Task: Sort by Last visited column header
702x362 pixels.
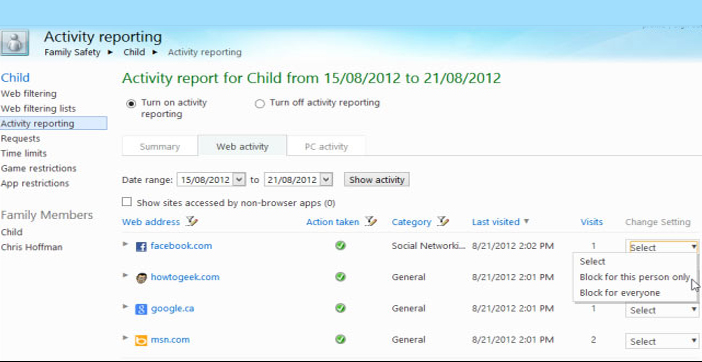Action: tap(496, 221)
